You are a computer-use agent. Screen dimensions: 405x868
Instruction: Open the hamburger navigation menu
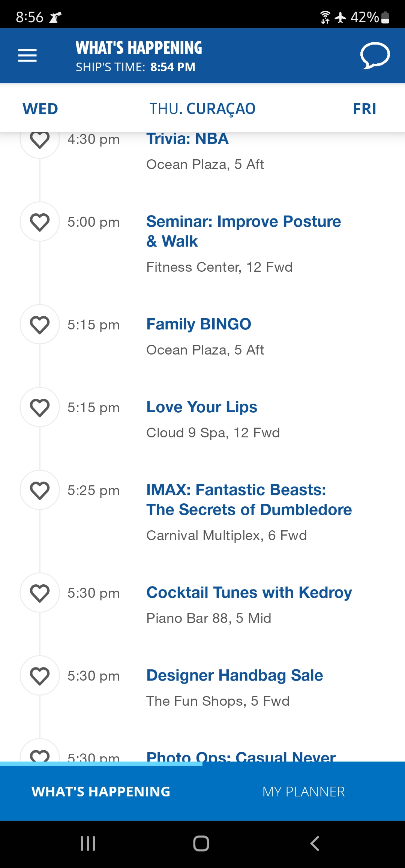[27, 55]
